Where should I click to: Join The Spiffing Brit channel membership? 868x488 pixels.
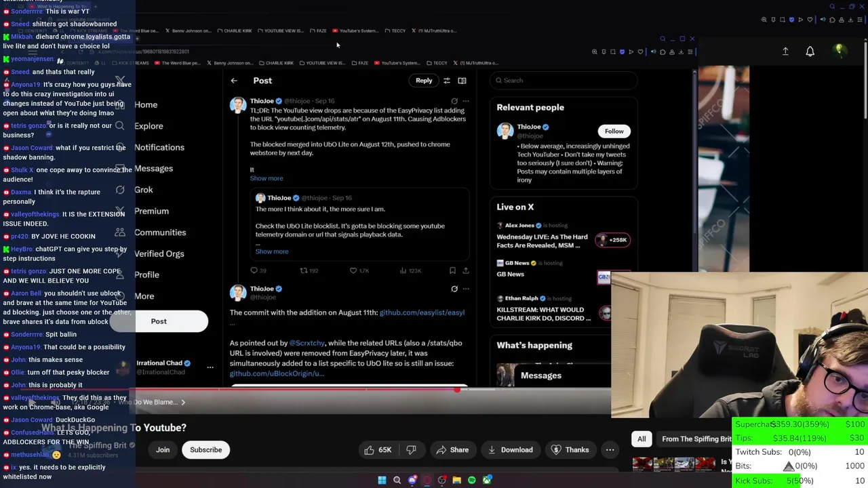pos(163,450)
